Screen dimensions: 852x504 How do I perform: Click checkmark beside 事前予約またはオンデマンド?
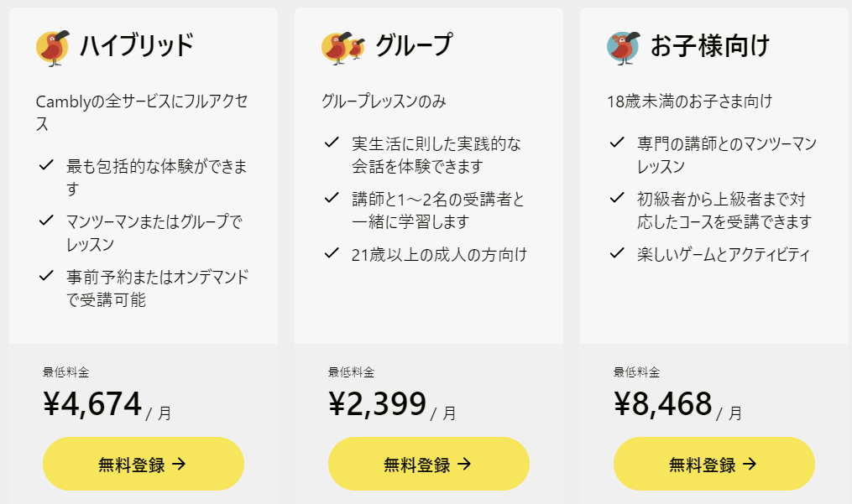46,275
